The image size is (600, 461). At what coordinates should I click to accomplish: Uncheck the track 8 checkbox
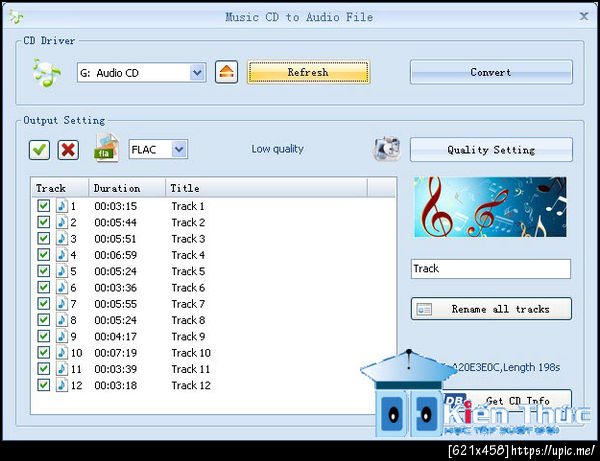[43, 320]
